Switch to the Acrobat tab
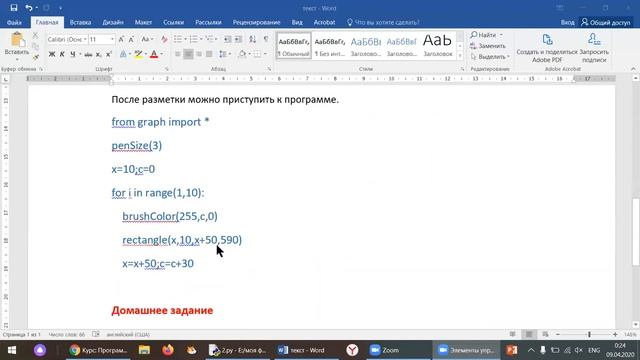Viewport: 640px width, 360px height. tap(324, 22)
